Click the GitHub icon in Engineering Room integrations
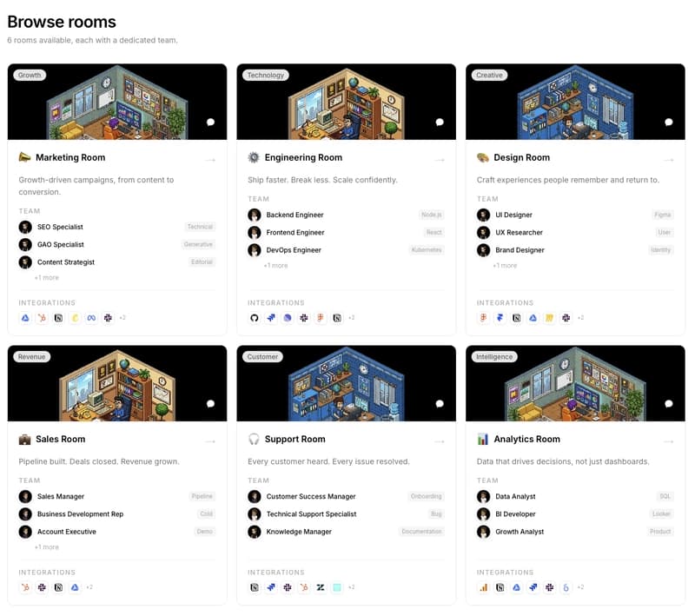This screenshot has height=616, width=695. [255, 318]
